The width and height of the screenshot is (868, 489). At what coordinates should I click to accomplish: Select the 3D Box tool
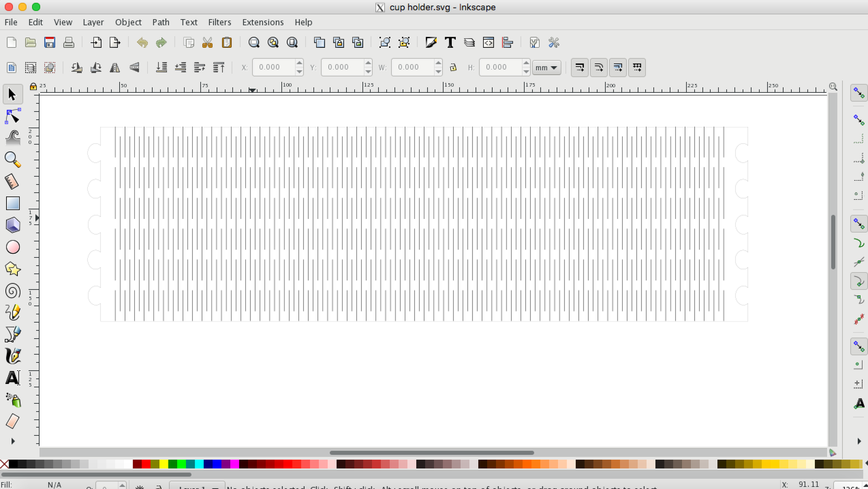pyautogui.click(x=12, y=225)
